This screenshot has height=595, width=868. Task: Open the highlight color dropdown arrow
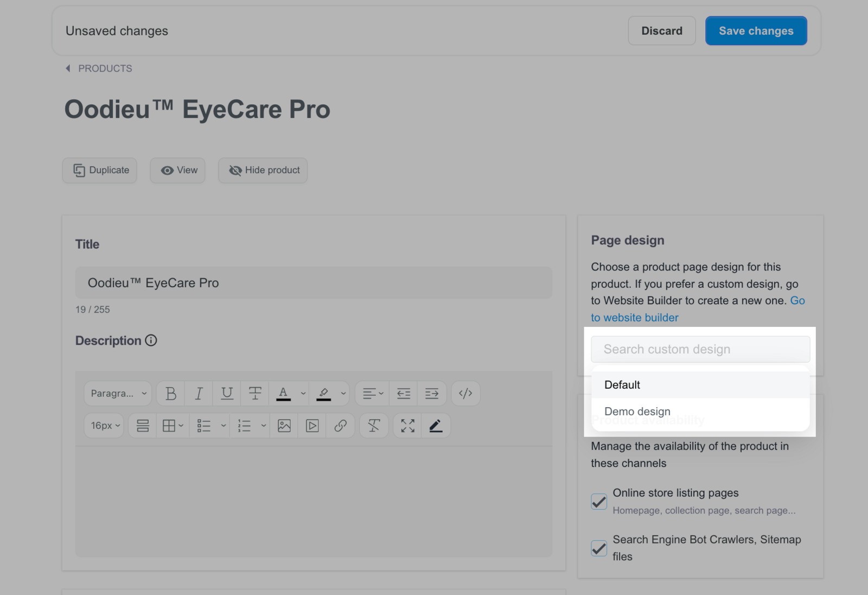click(343, 394)
